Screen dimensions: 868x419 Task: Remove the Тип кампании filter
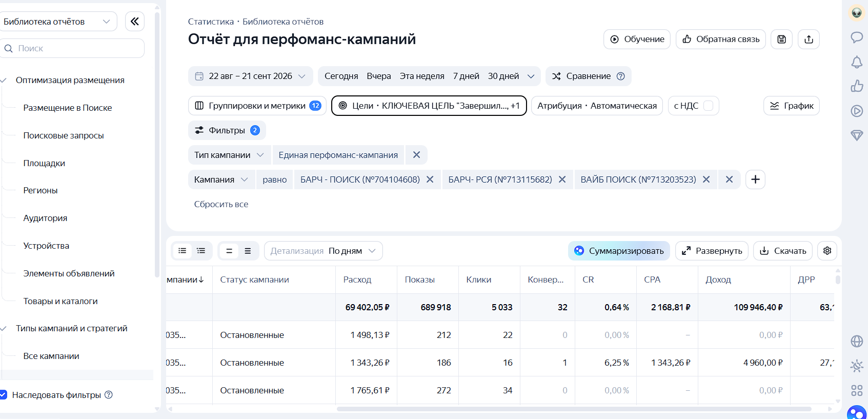click(x=416, y=155)
